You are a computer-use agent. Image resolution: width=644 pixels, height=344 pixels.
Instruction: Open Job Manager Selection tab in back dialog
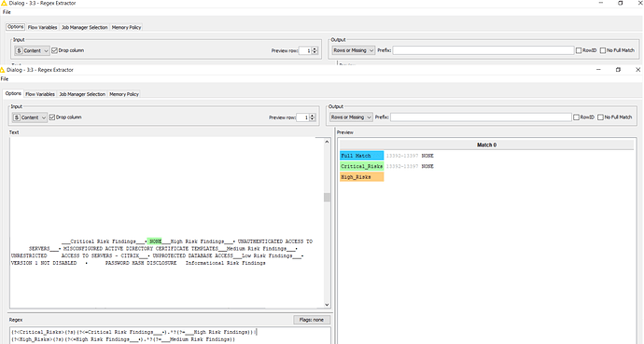coord(85,27)
